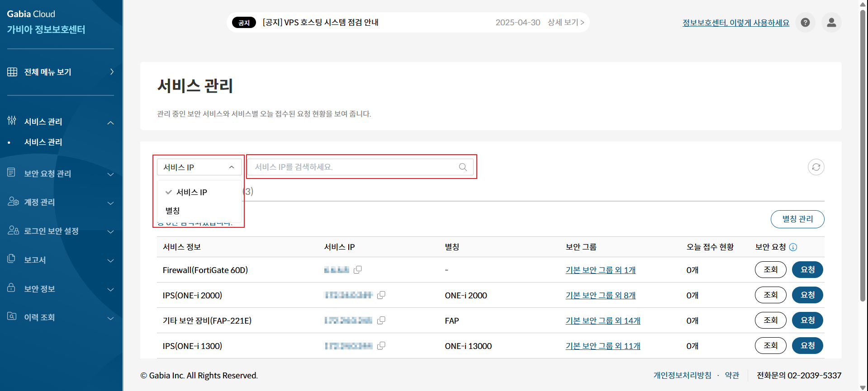Screen dimensions: 868x391
Task: Select 별칭 option in the dropdown list
Action: point(173,211)
